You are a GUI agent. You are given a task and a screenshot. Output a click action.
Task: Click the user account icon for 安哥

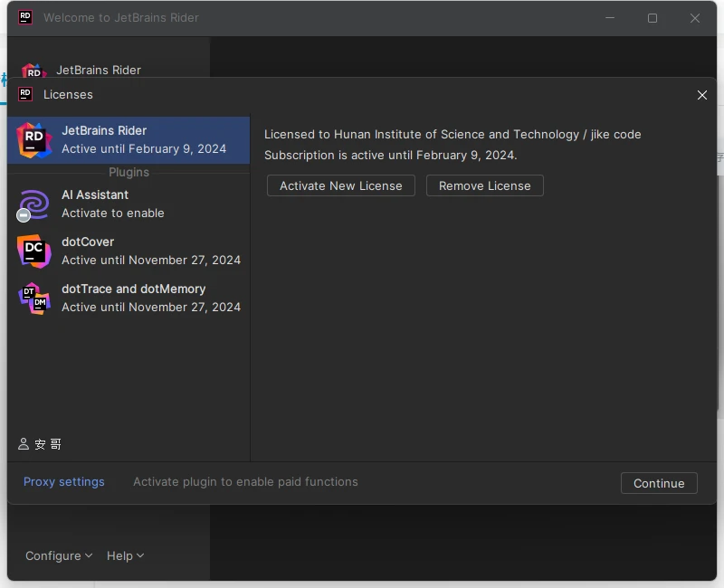[24, 444]
